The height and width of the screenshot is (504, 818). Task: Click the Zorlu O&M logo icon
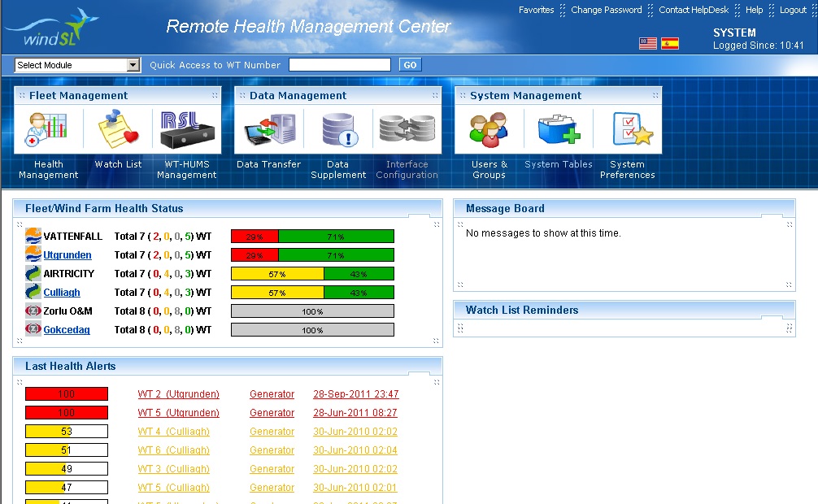[x=33, y=311]
